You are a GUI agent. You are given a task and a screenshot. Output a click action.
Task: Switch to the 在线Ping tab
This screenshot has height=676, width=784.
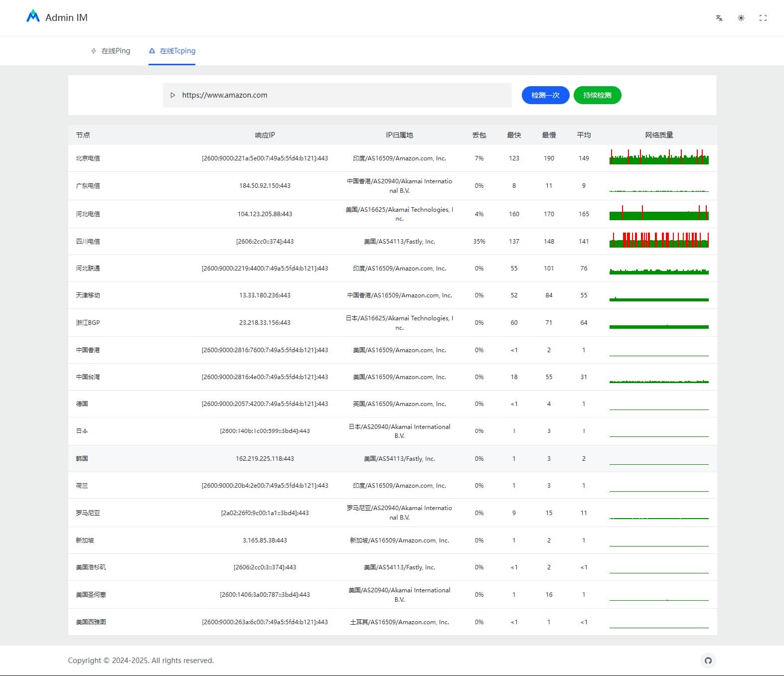point(111,51)
